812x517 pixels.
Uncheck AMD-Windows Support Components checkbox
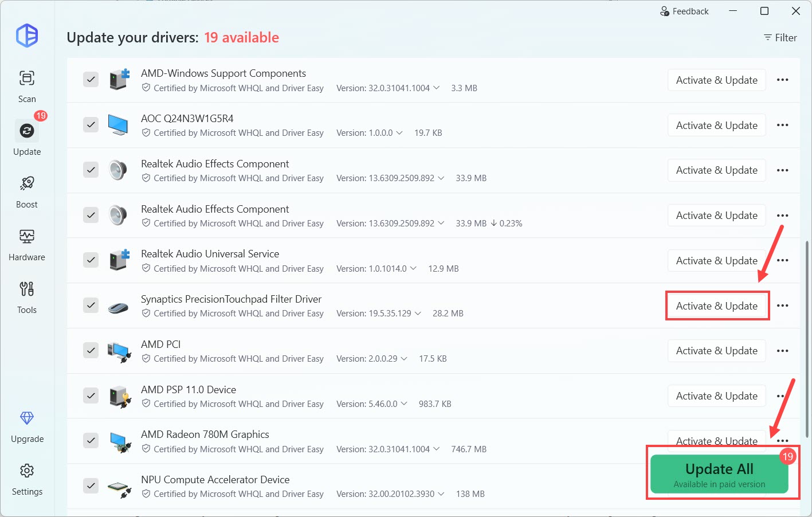tap(91, 79)
